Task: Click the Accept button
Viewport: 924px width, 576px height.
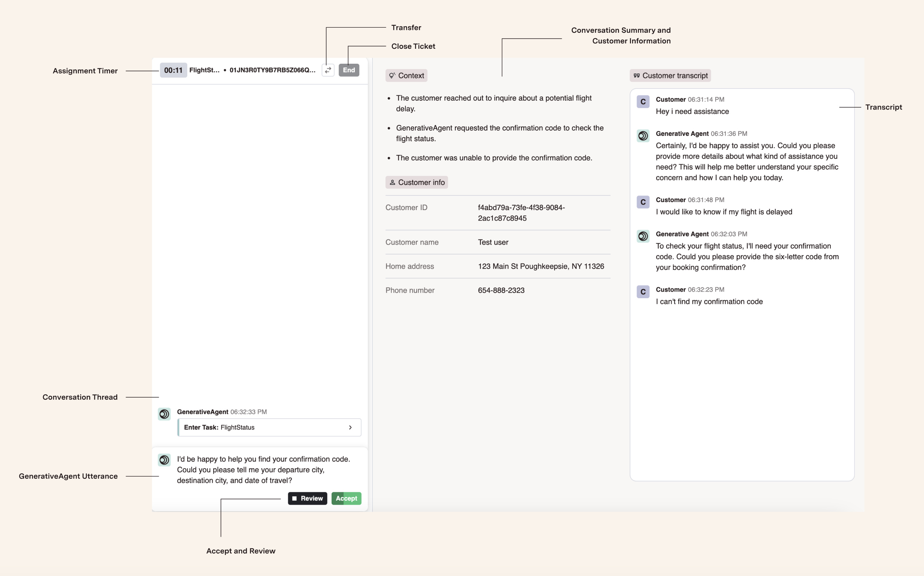Action: 346,498
